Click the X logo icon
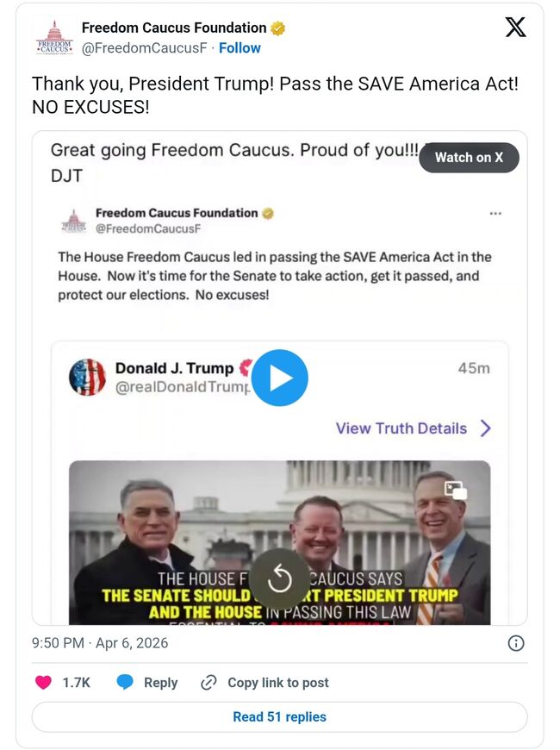 coord(515,28)
